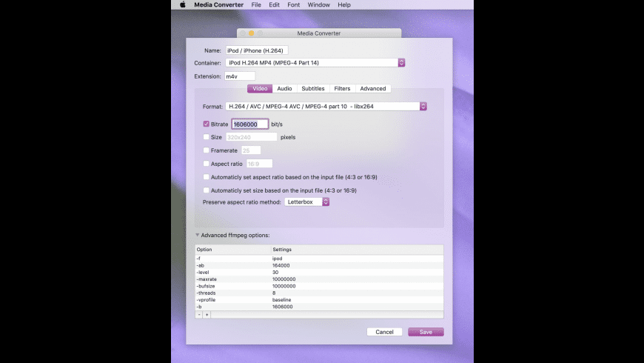Collapse the Advanced ffmpeg options triangle
The image size is (644, 363).
pyautogui.click(x=198, y=235)
